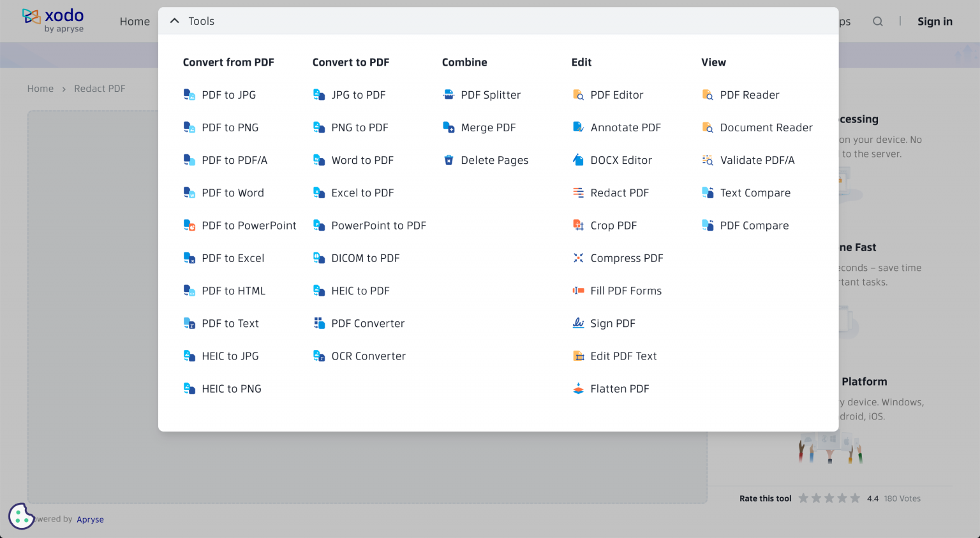980x538 pixels.
Task: Open OCR Converter menu entry
Action: (368, 356)
